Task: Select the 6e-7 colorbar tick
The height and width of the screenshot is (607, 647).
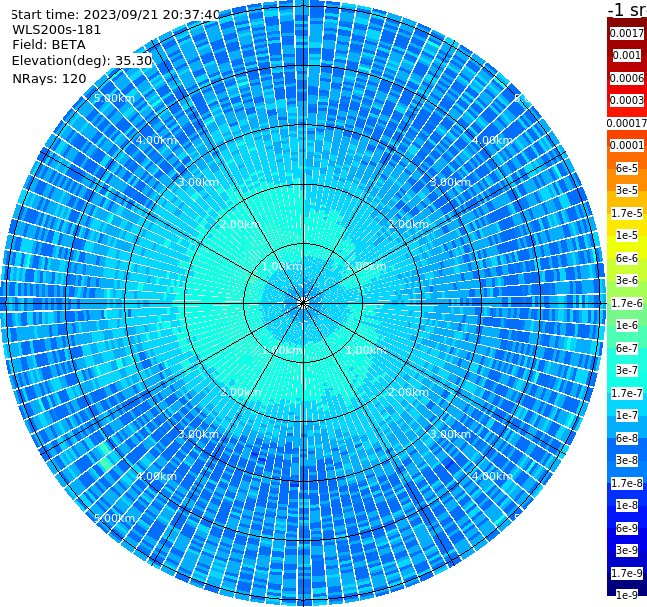Action: (627, 348)
